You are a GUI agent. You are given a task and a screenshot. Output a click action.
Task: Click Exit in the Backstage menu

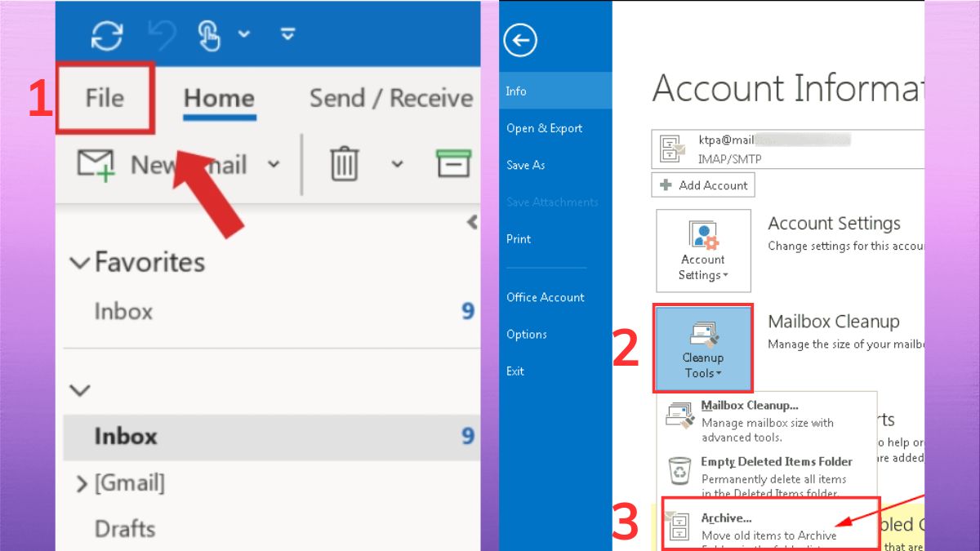pyautogui.click(x=515, y=371)
